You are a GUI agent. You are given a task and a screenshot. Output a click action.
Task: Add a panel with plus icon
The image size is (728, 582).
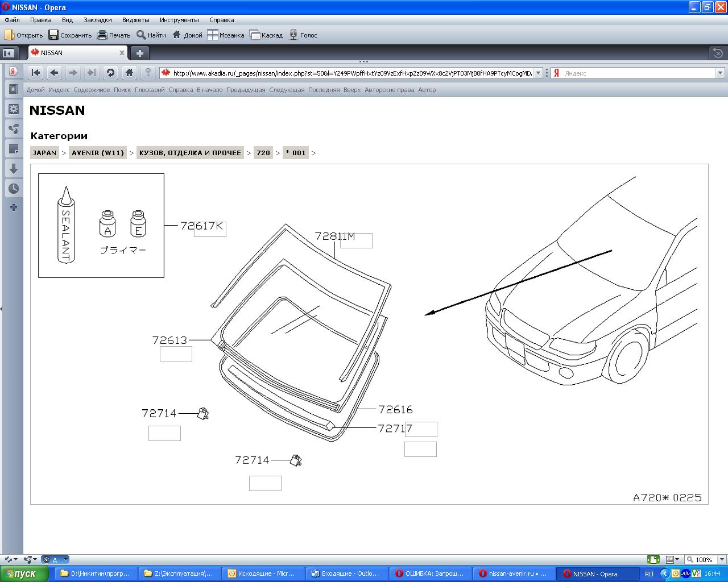[x=14, y=207]
